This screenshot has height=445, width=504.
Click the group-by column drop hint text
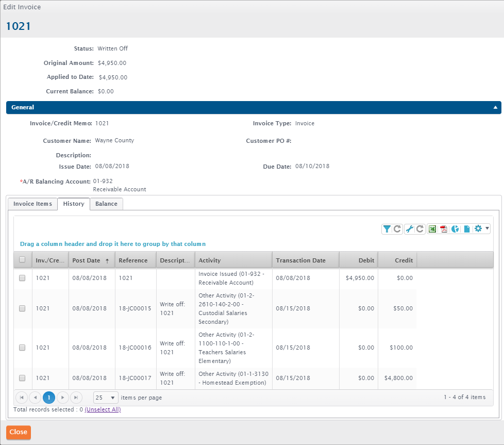(x=113, y=244)
